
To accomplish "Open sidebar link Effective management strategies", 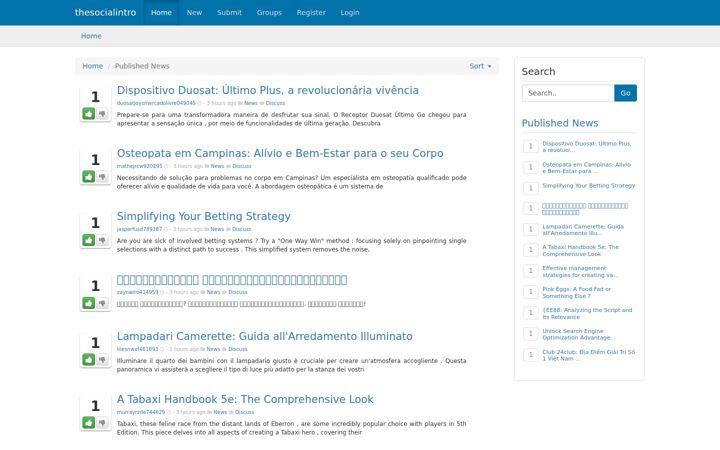I will (580, 271).
